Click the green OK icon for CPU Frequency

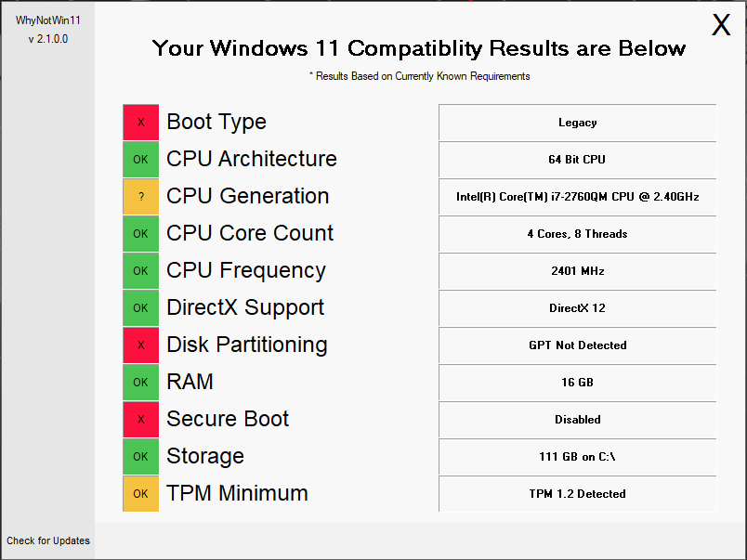click(140, 271)
